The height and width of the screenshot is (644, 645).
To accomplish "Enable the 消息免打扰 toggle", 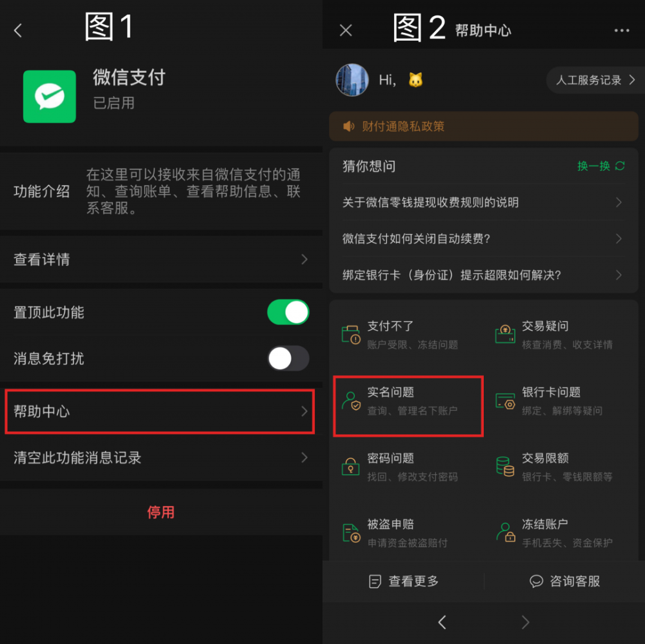I will (x=288, y=358).
